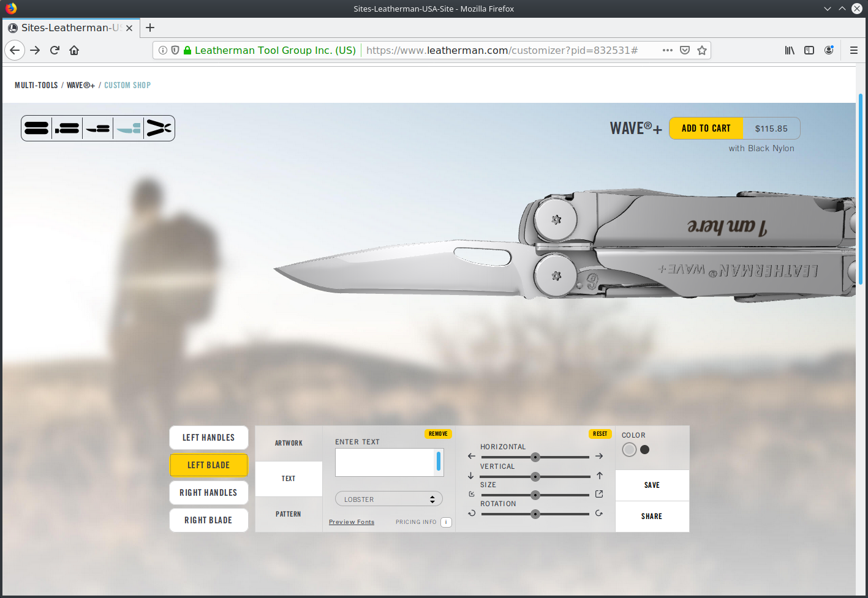
Task: Click the SHARE button
Action: (x=652, y=517)
